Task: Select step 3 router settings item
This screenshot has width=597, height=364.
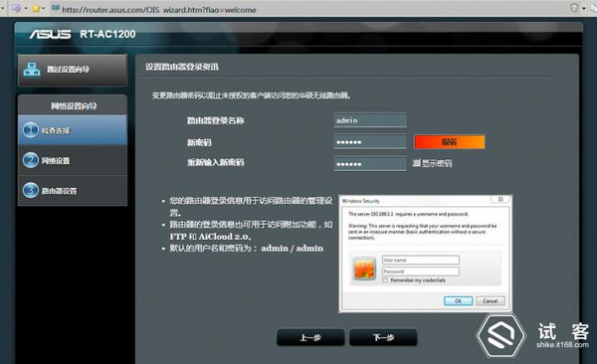Action: (x=73, y=190)
